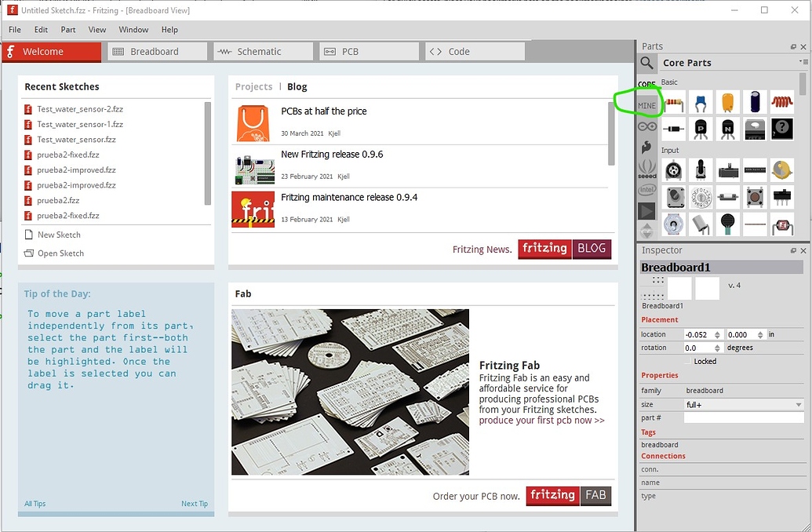Select the diode part
812x532 pixels.
pyautogui.click(x=674, y=129)
